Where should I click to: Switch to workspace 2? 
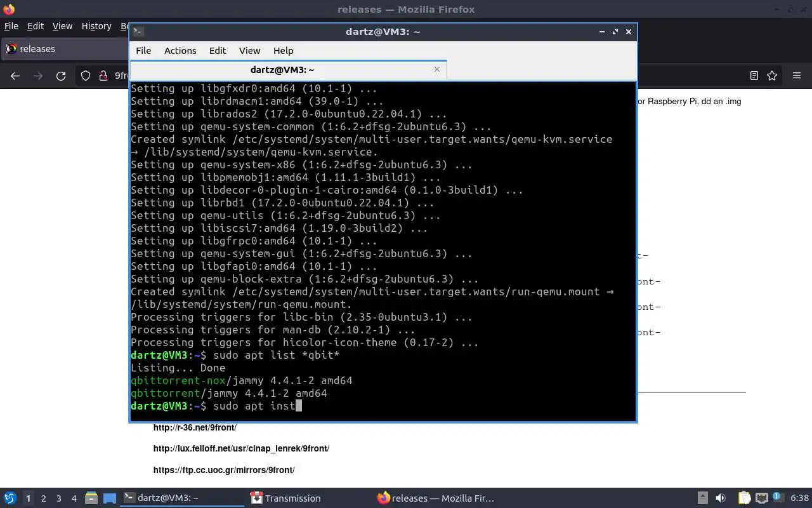[x=43, y=498]
